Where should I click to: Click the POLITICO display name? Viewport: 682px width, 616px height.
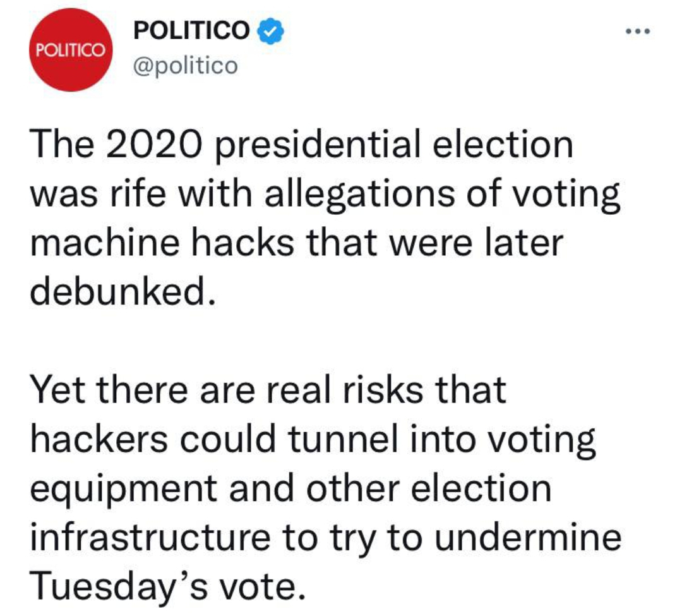(x=191, y=30)
